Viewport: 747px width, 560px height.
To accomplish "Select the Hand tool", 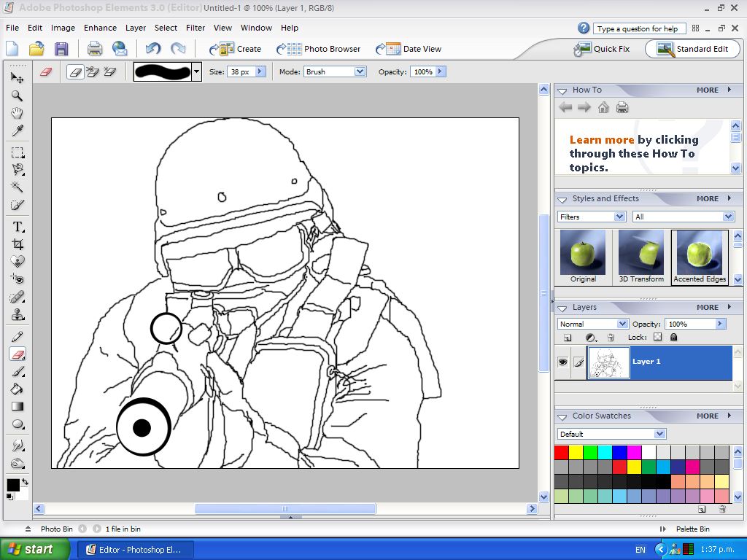I will (x=18, y=113).
